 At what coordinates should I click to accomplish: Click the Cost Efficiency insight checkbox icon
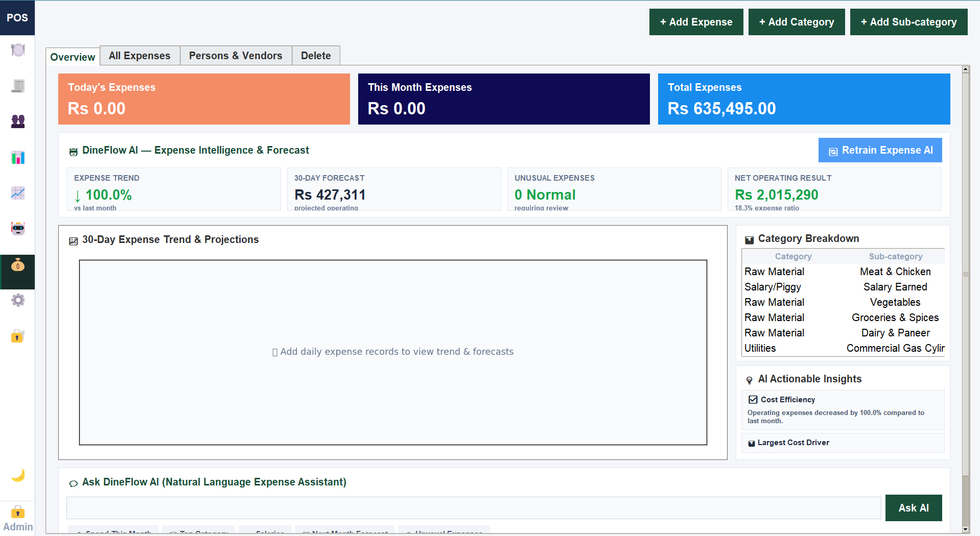753,400
